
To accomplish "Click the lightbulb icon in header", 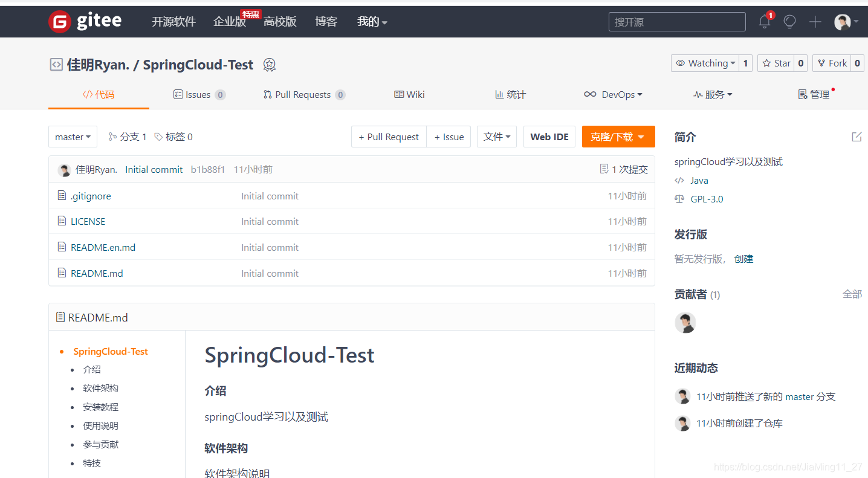I will (789, 22).
